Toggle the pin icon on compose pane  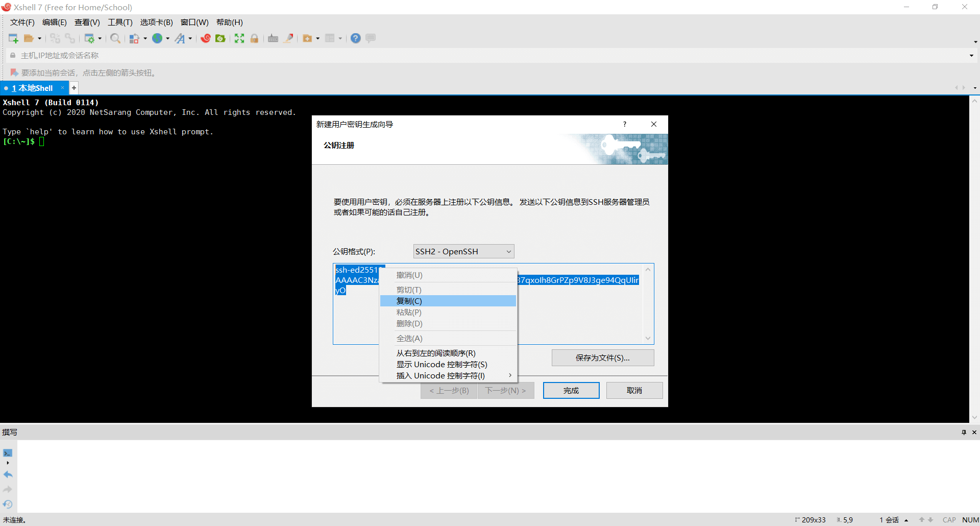[x=964, y=432]
